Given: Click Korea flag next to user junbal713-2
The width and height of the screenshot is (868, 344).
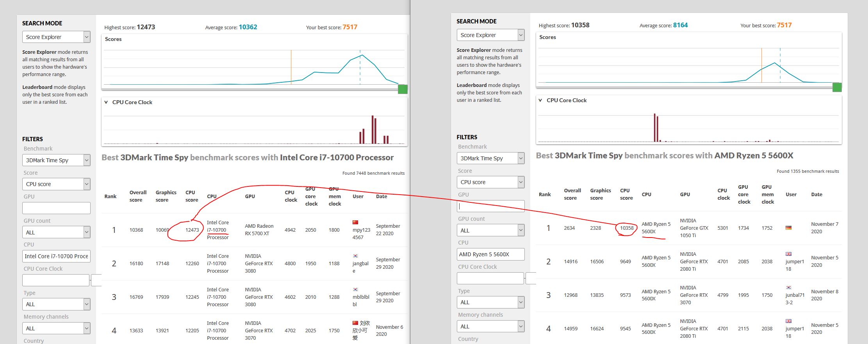Looking at the screenshot, I should pos(788,287).
